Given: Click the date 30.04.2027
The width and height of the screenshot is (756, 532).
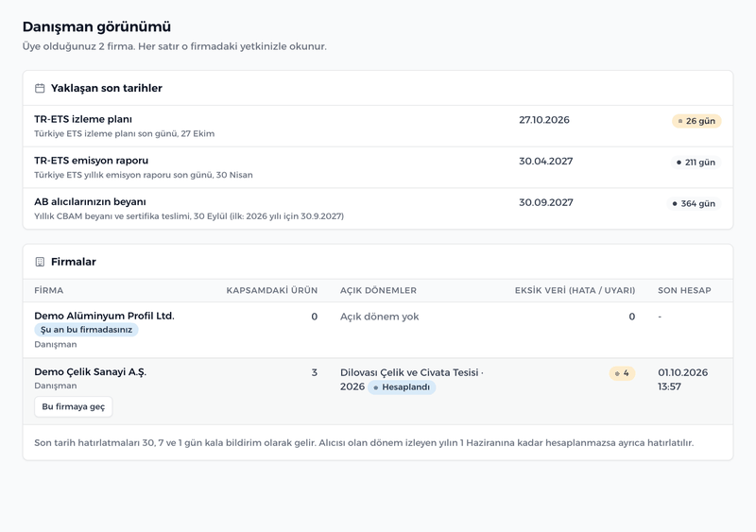Looking at the screenshot, I should 546,162.
